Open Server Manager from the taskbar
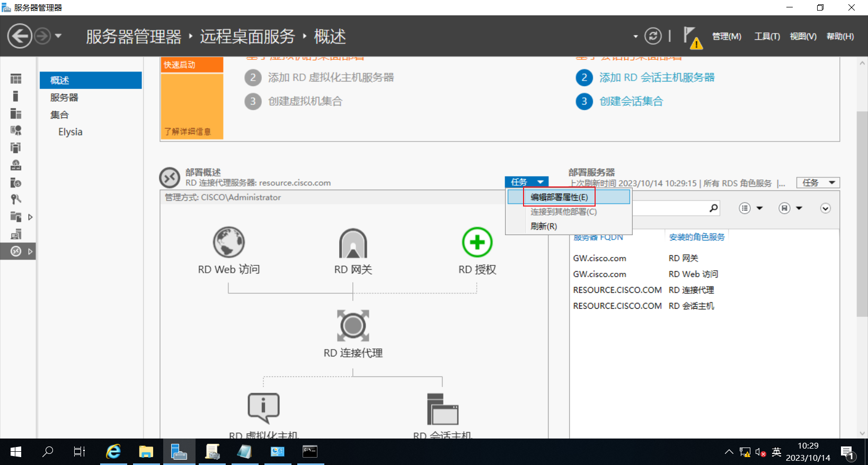This screenshot has height=465, width=868. (x=179, y=452)
